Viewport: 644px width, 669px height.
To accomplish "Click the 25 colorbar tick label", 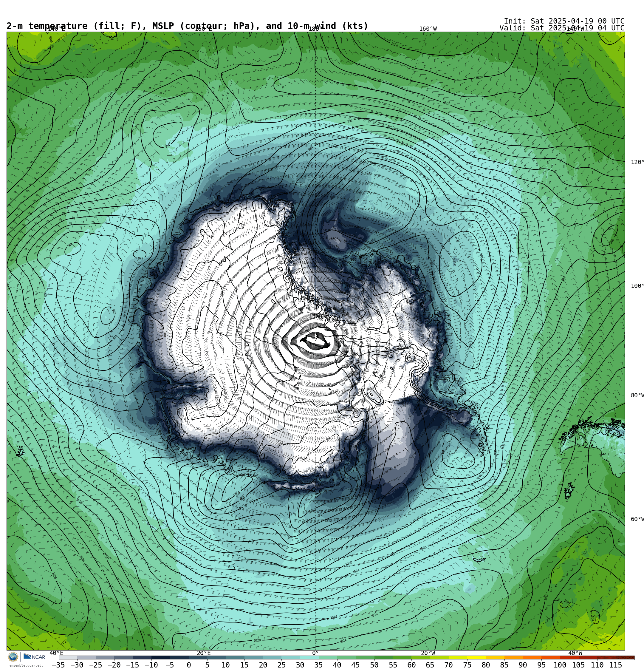I will tap(281, 665).
